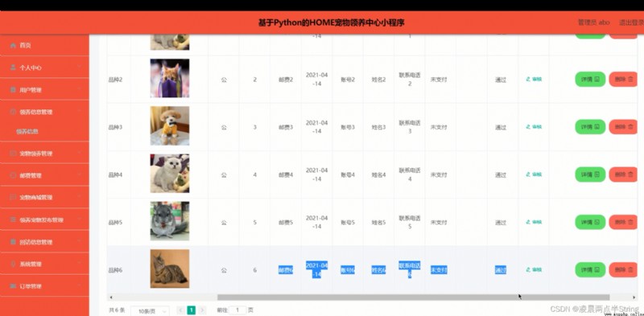Click the 审核 edit icon for 品种4 row
The width and height of the screenshot is (644, 316).
tap(528, 174)
